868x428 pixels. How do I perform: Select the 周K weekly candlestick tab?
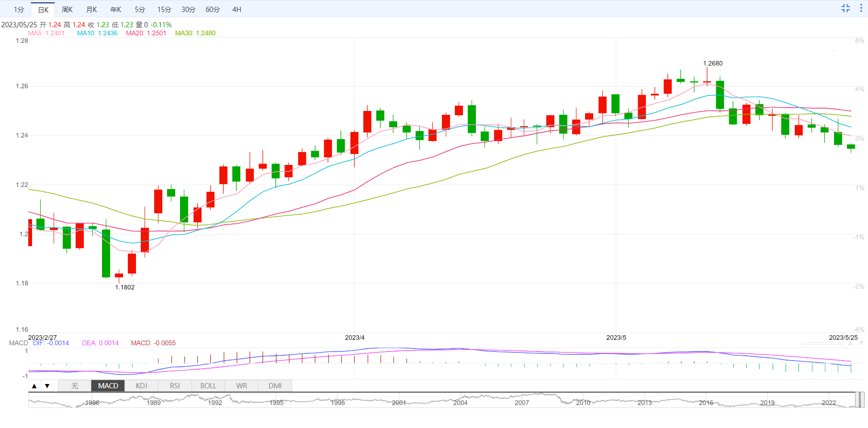point(68,10)
